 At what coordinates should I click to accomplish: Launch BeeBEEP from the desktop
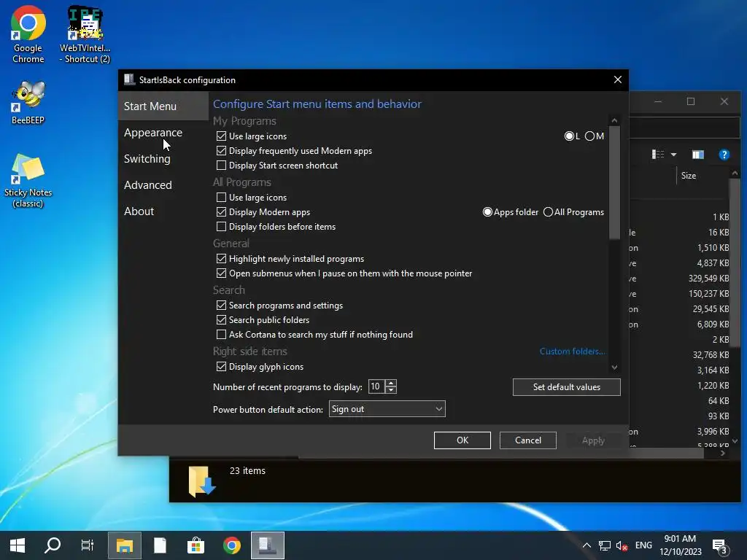click(x=28, y=102)
